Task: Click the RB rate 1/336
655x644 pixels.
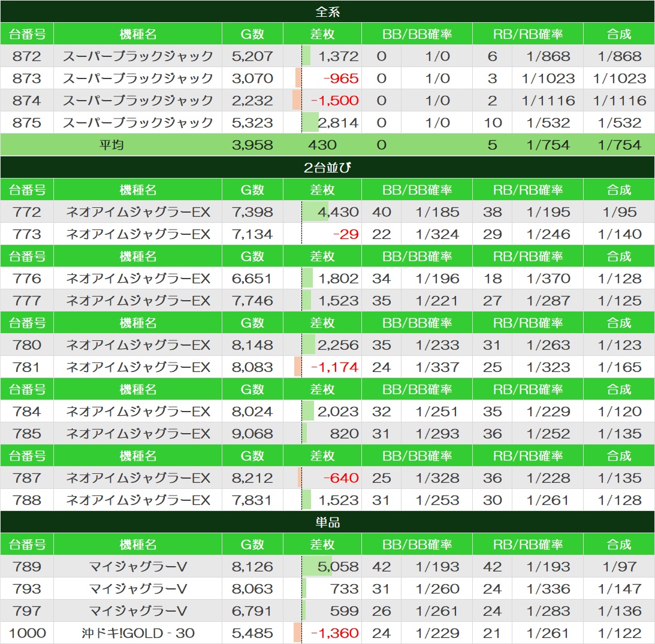Action: [548, 588]
